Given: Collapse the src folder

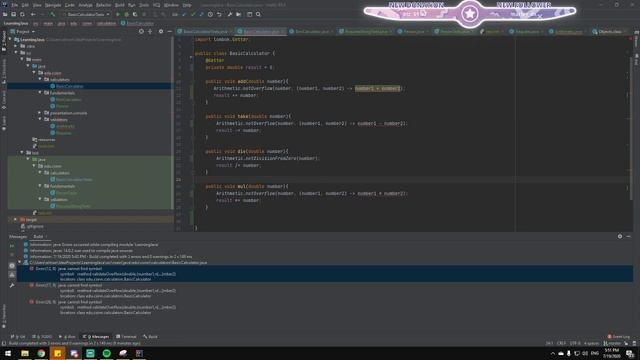Looking at the screenshot, I should [x=16, y=53].
